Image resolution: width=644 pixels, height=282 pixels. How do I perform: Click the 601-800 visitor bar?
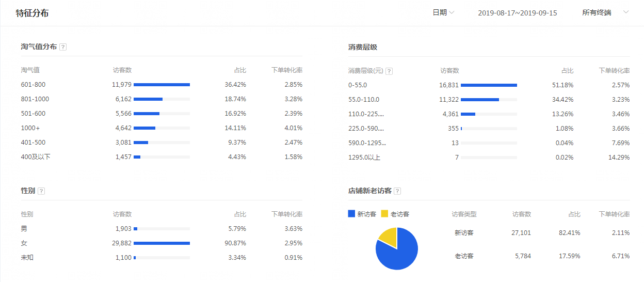(162, 85)
